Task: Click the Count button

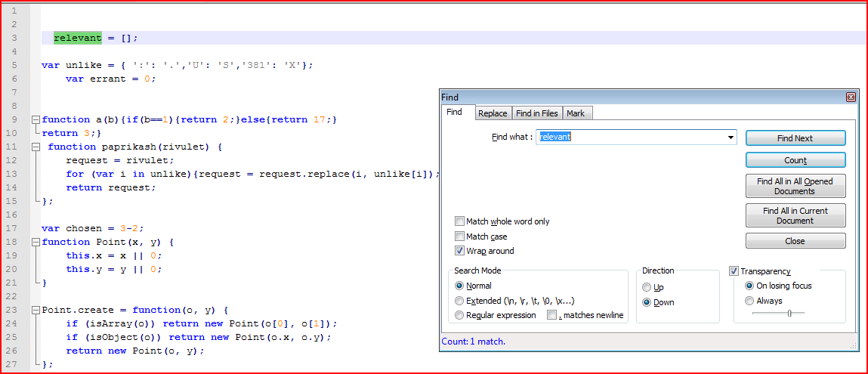Action: [x=795, y=160]
